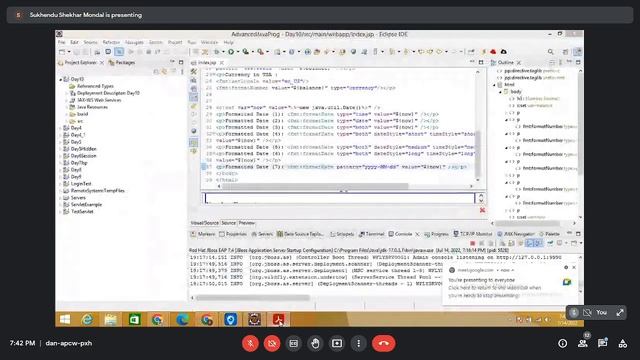Click red Terminate button in Console
This screenshot has height=360, width=640.
pos(472,243)
